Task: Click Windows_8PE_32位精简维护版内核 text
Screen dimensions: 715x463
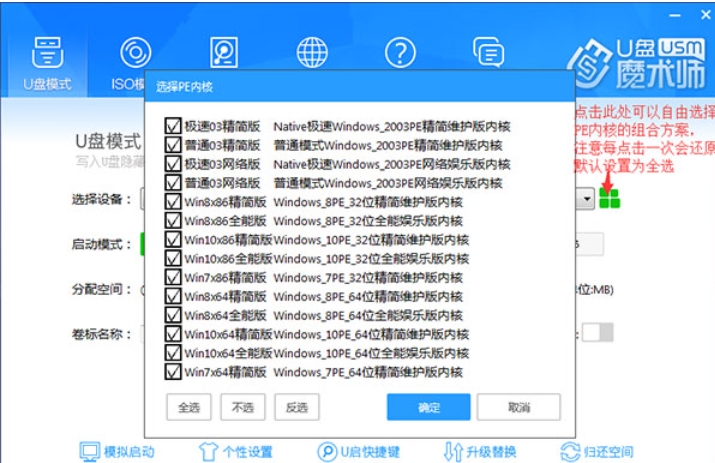Action: click(x=368, y=202)
